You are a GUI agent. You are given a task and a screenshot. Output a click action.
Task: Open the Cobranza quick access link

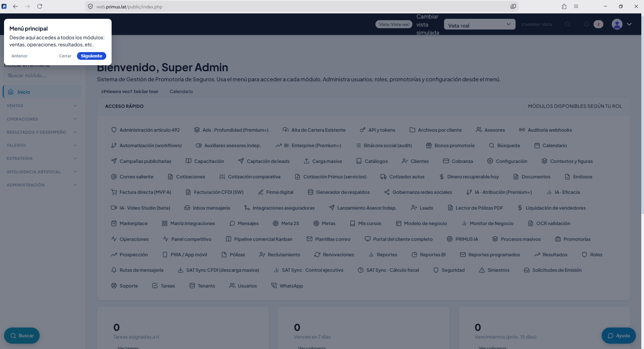point(458,161)
